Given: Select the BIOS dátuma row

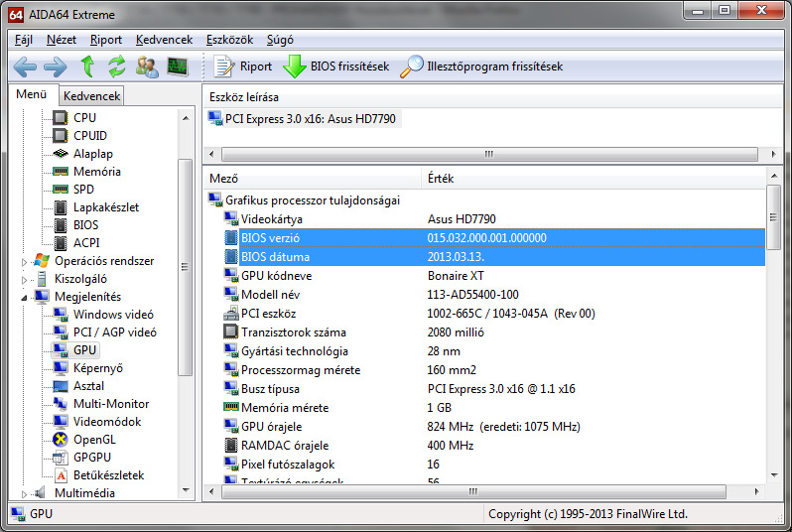Looking at the screenshot, I should [494, 257].
